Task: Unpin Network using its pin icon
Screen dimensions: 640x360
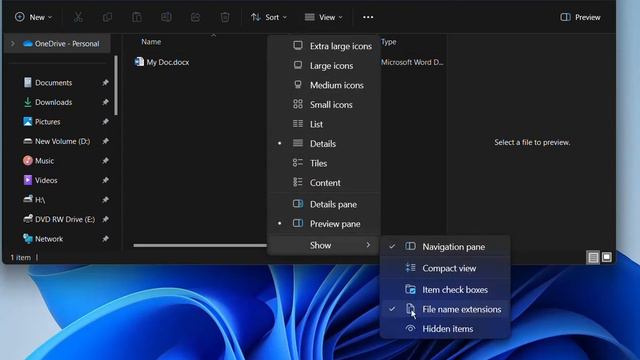Action: (x=105, y=239)
